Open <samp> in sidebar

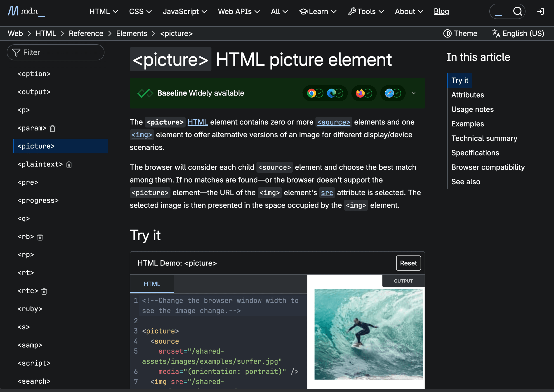(x=30, y=345)
